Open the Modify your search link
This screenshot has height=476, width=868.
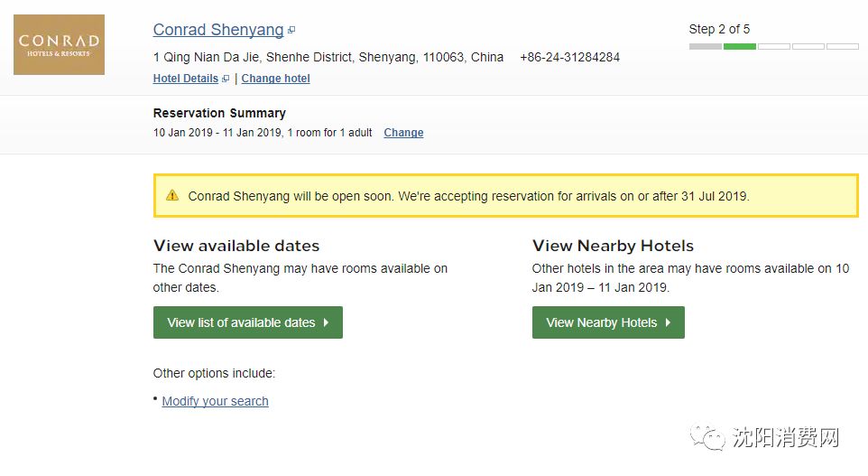tap(215, 401)
